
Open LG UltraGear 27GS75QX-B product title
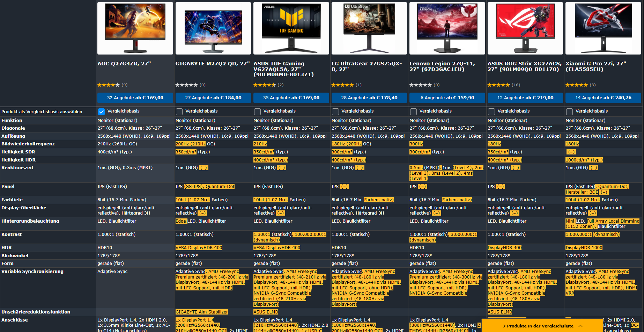pos(367,66)
